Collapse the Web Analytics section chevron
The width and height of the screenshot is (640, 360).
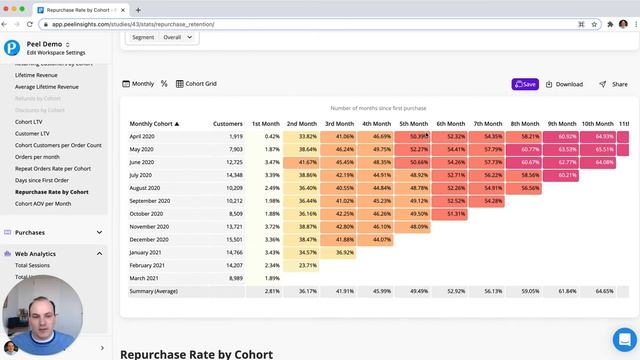99,253
